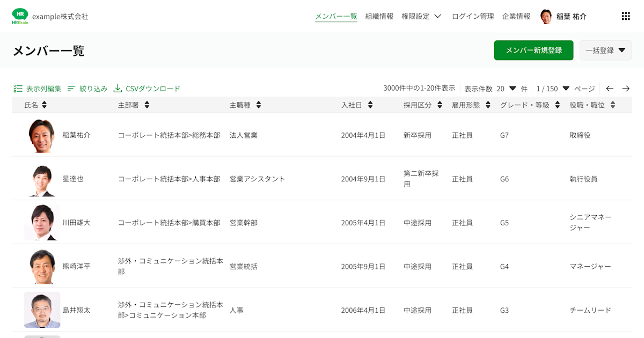
Task: Click the previous page arrow
Action: [609, 89]
